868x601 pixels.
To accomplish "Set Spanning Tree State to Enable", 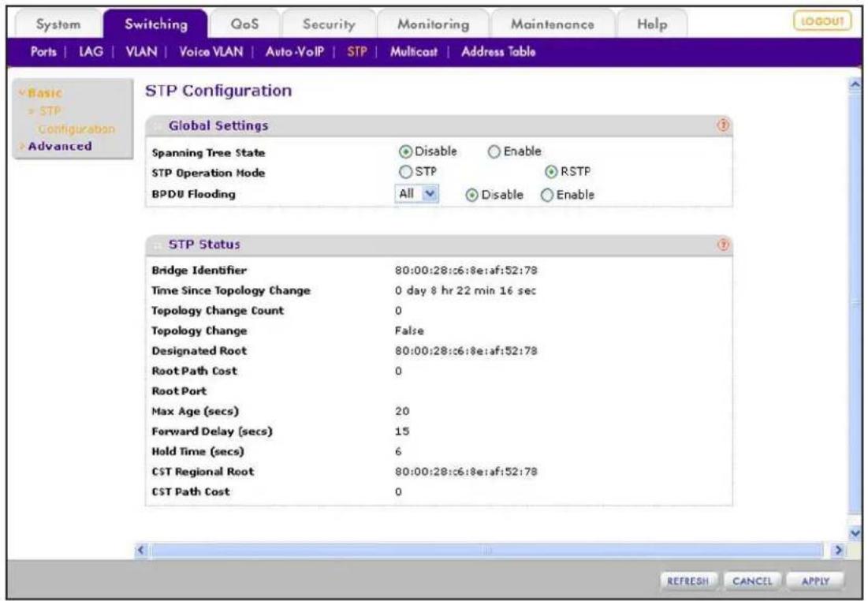I will coord(494,151).
